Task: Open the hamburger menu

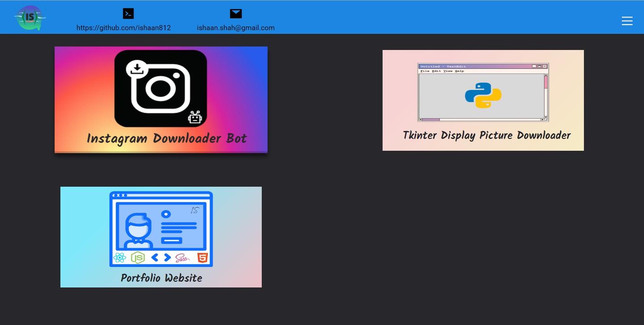Action: pyautogui.click(x=627, y=21)
